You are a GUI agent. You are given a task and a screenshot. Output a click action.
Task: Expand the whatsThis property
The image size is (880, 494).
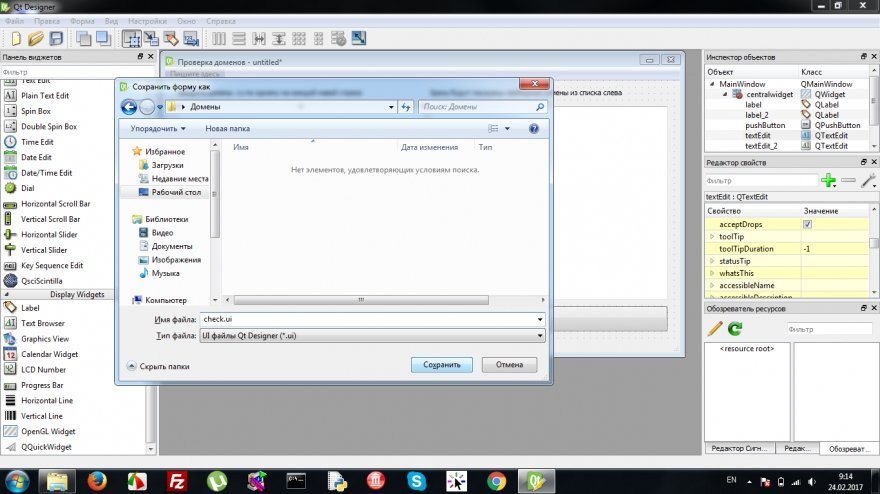coord(712,273)
